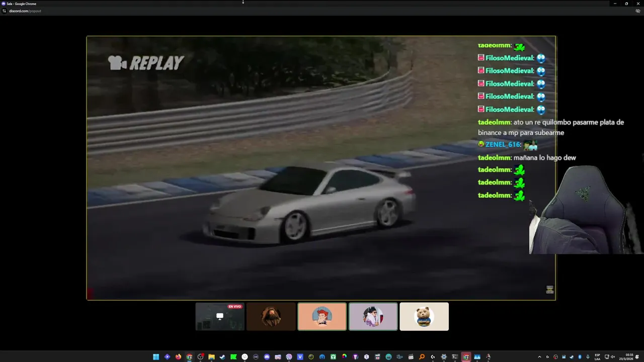Open the Windows Start menu
644x362 pixels.
coord(156,357)
